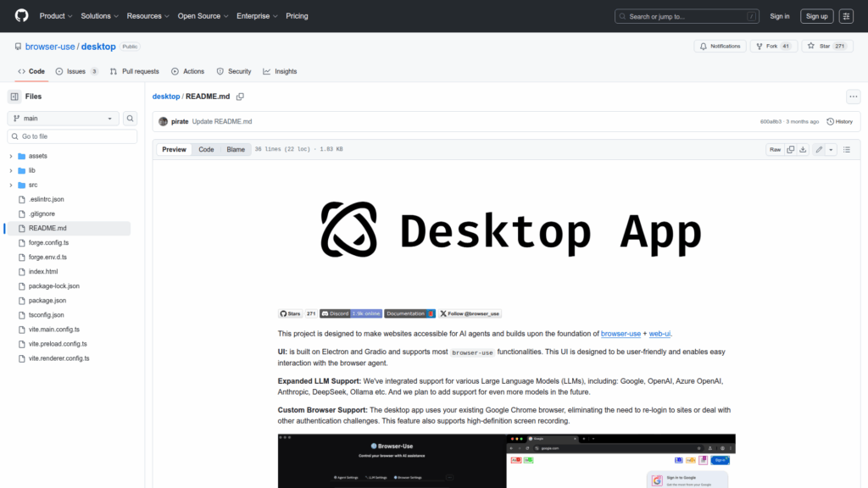Expand the assets folder in the tree
868x488 pixels.
point(11,156)
